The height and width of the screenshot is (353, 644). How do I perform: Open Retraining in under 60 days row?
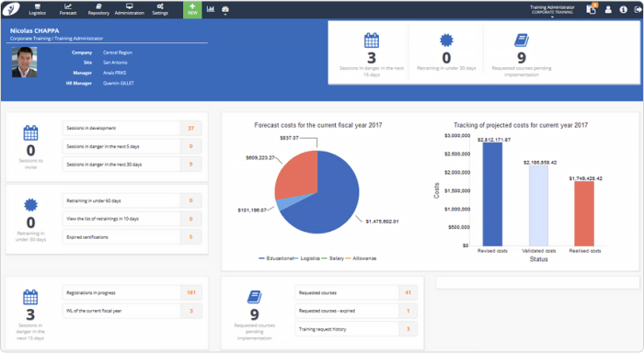click(x=132, y=200)
